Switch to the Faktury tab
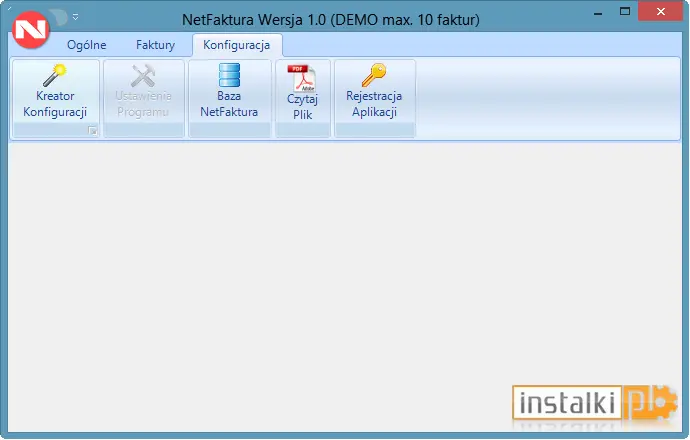 [155, 45]
